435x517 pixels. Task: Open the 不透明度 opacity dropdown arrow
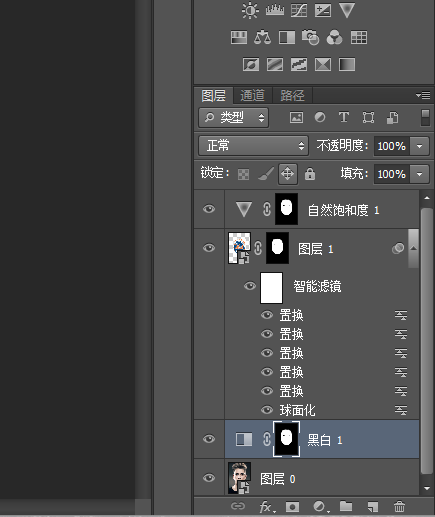coord(419,146)
